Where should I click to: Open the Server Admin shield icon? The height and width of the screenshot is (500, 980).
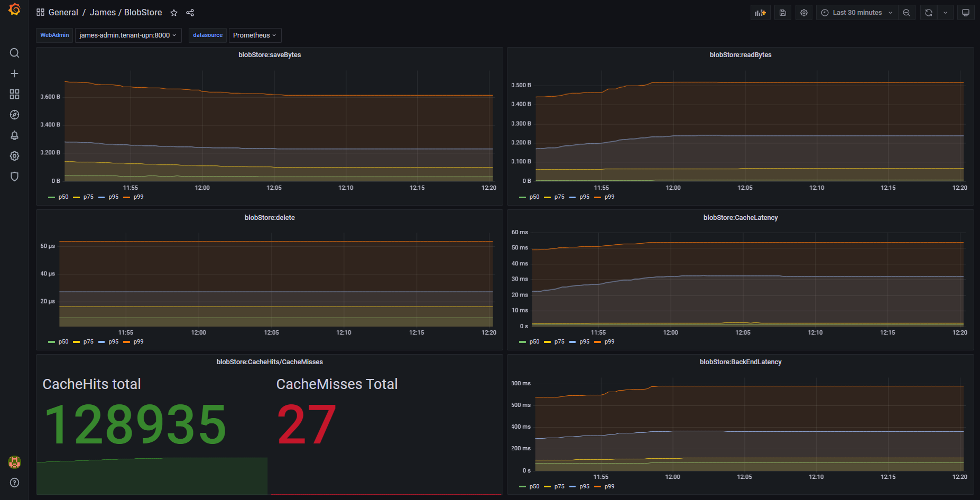[14, 177]
